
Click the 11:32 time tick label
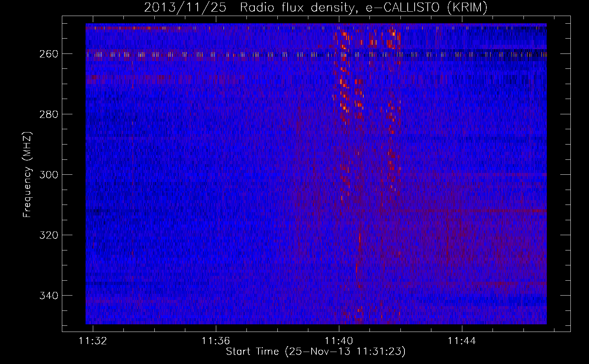click(93, 341)
